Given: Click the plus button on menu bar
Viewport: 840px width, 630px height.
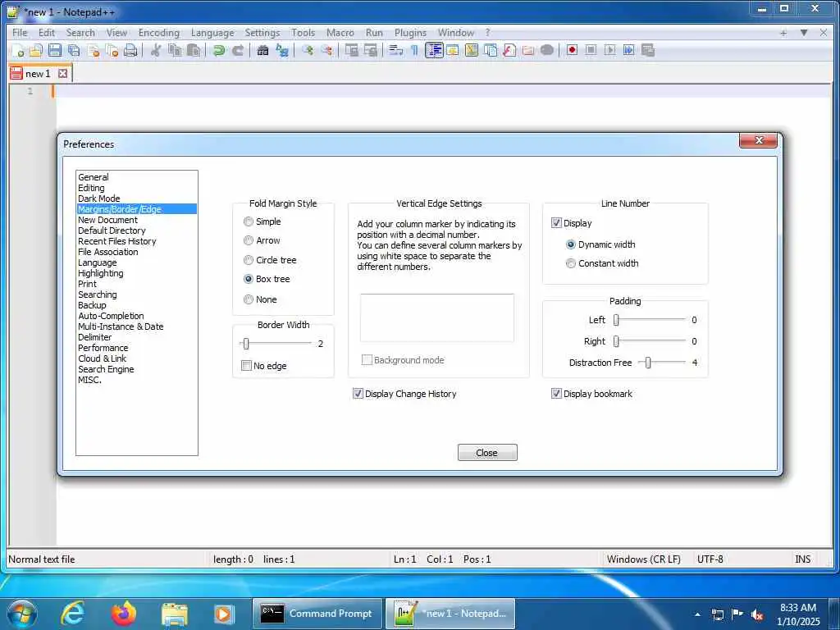Looking at the screenshot, I should pos(783,33).
